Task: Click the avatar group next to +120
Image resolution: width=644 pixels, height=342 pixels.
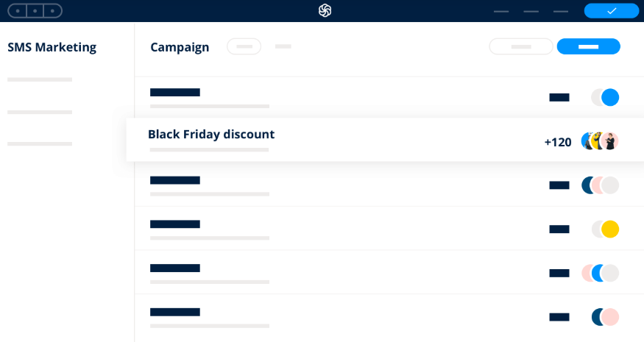Action: [x=600, y=140]
